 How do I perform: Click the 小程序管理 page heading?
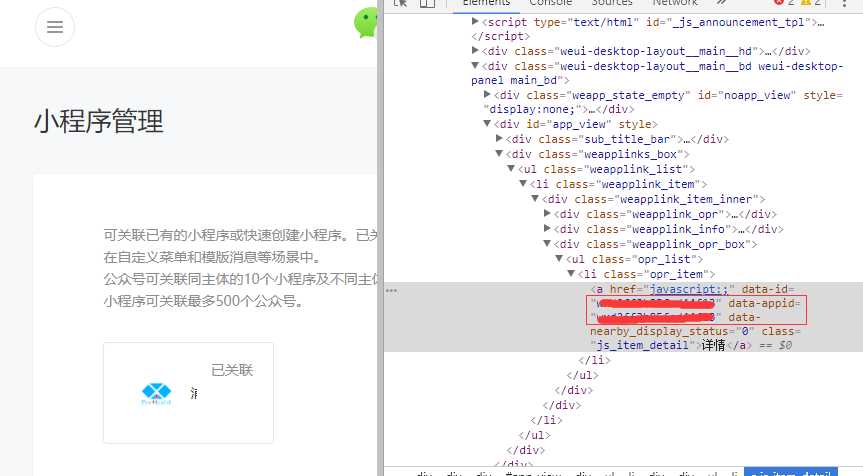tap(99, 121)
